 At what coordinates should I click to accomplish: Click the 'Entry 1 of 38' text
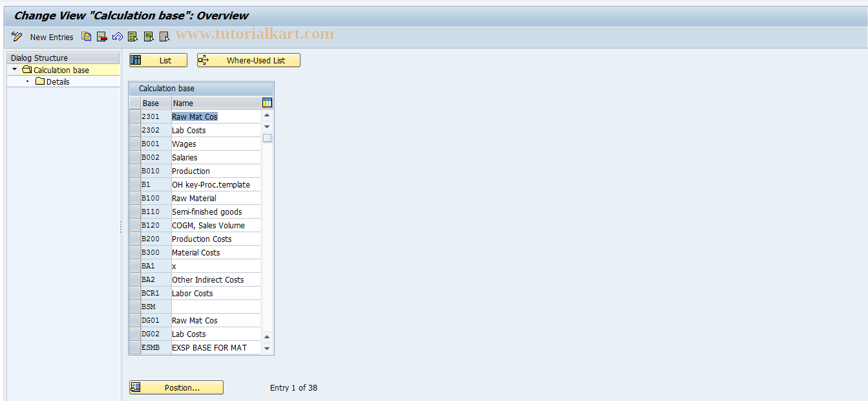pos(293,388)
